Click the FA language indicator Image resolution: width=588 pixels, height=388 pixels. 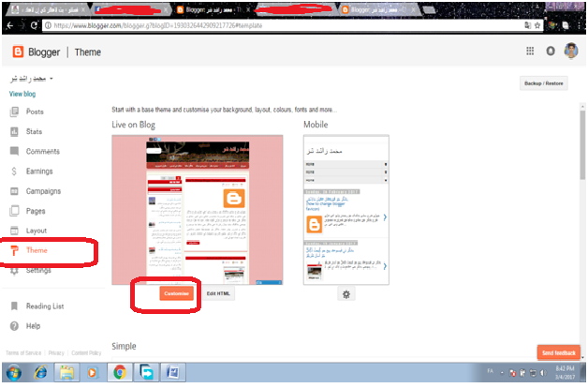point(490,371)
